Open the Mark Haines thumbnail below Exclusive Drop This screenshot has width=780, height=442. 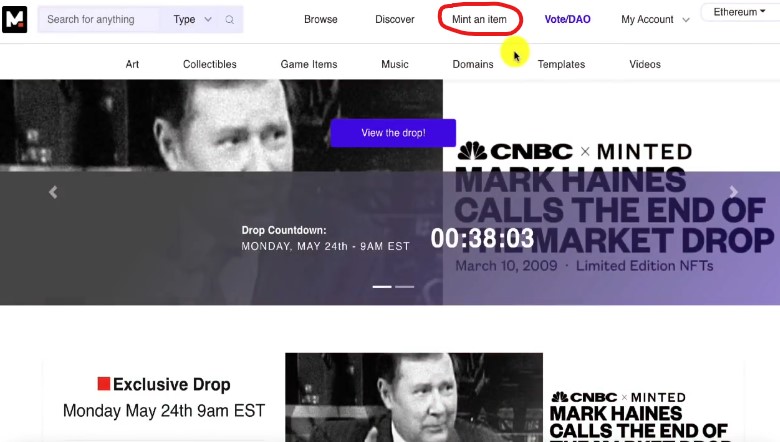point(413,397)
